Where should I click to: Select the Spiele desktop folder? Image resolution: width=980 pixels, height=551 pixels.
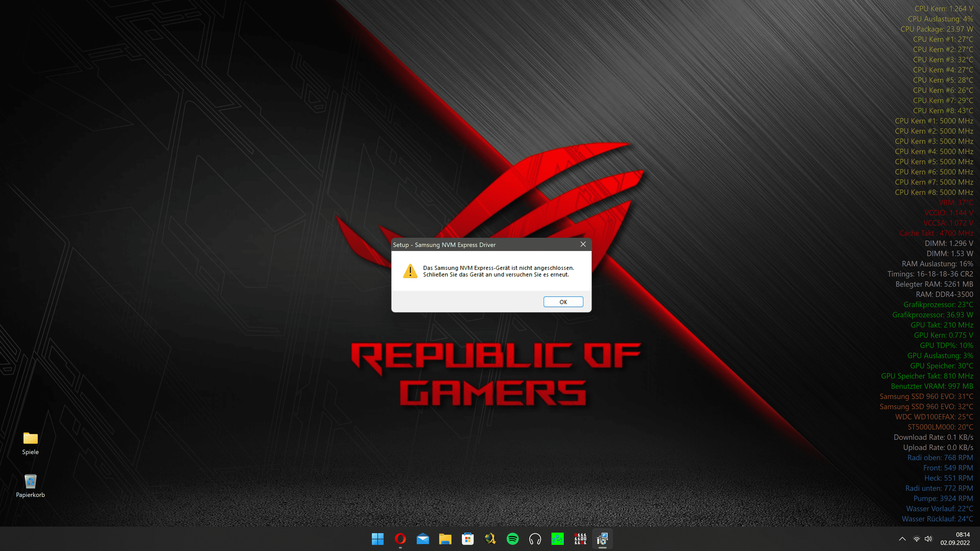30,443
